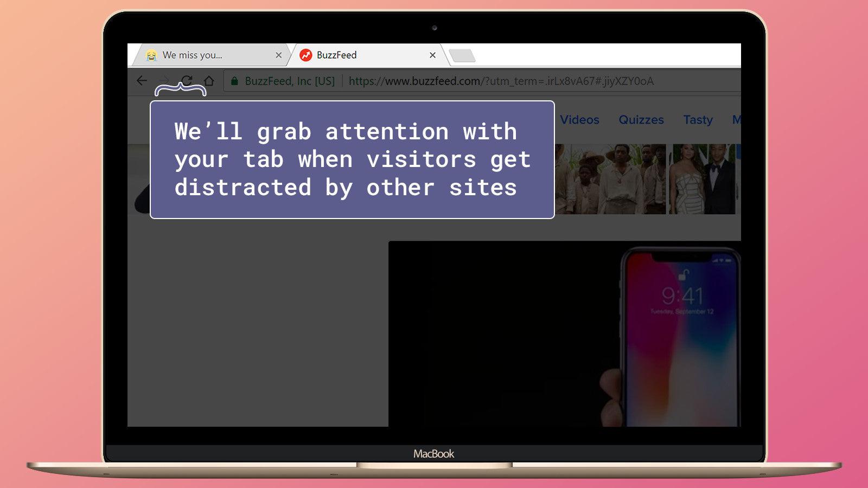Open a new browser tab
This screenshot has width=868, height=488.
[462, 55]
